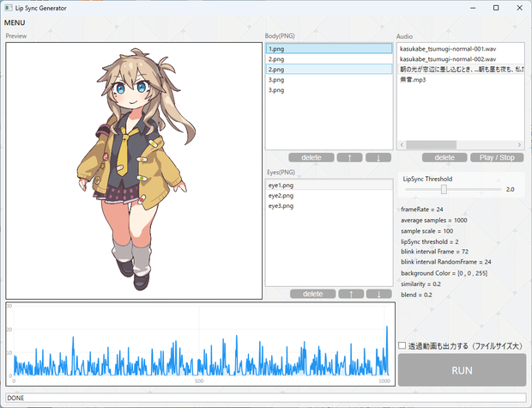Delete the selected Audio file
Image resolution: width=532 pixels, height=408 pixels.
pyautogui.click(x=444, y=158)
